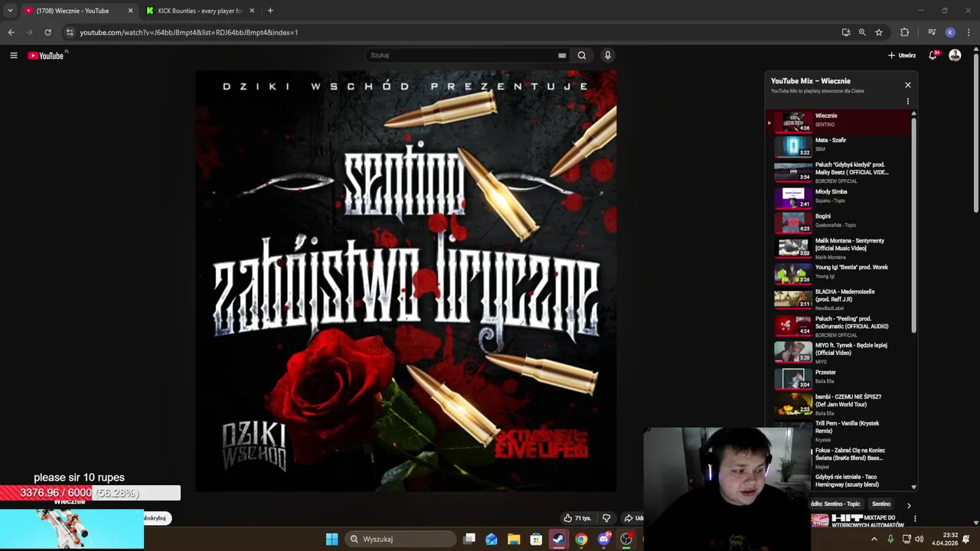Open the Bogini thumbnail in playlist
Viewport: 980px width, 551px height.
tap(793, 222)
